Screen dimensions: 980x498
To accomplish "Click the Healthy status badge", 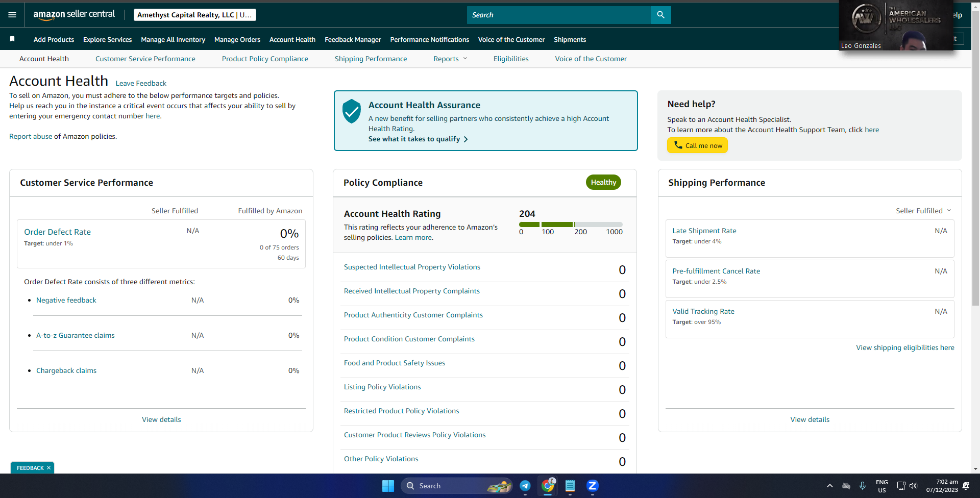I will pos(603,182).
